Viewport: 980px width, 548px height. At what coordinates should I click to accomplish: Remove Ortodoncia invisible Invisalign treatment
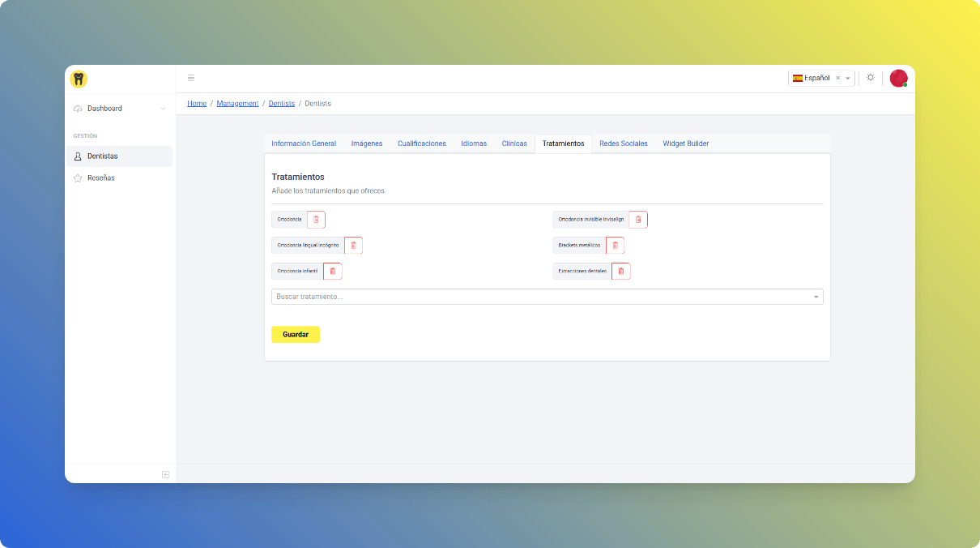[x=638, y=220]
